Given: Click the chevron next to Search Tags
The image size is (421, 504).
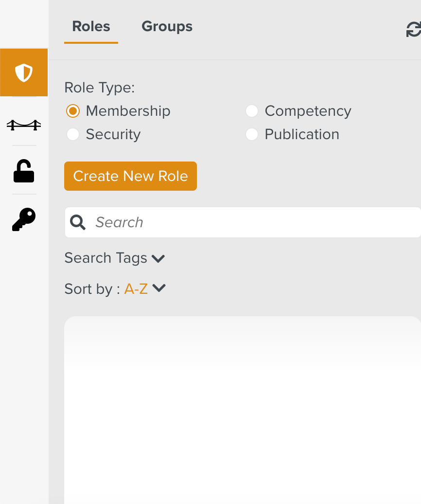Looking at the screenshot, I should (158, 258).
